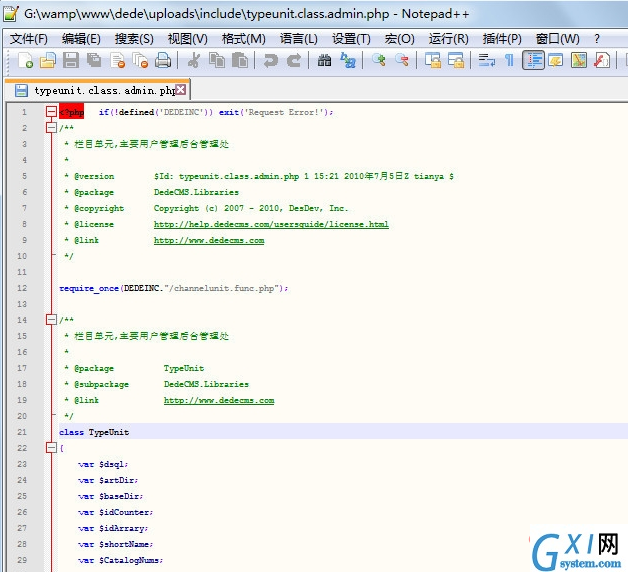Click the document map toolbar icon
This screenshot has width=628, height=572.
point(579,60)
